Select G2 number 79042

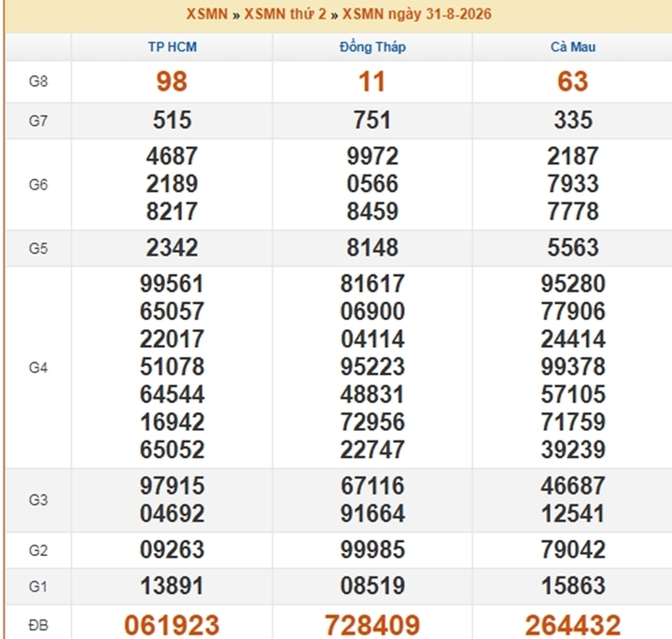[573, 550]
